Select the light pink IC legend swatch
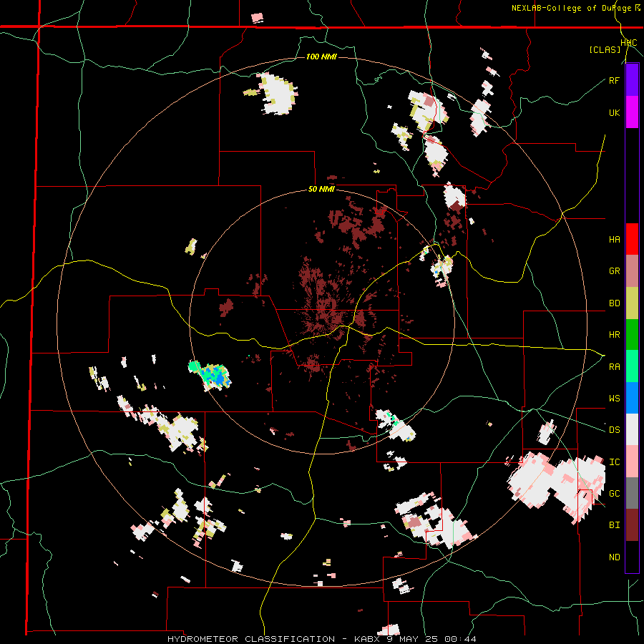Screen dimensions: 644x644 [632, 462]
